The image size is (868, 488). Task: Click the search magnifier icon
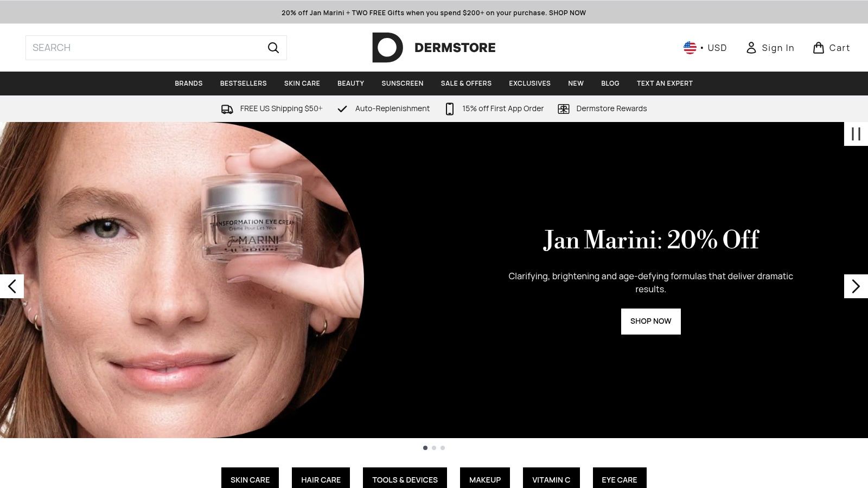coord(273,48)
